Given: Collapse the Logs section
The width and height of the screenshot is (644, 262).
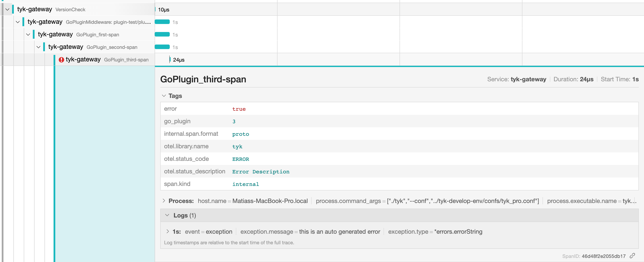Looking at the screenshot, I should (x=167, y=215).
